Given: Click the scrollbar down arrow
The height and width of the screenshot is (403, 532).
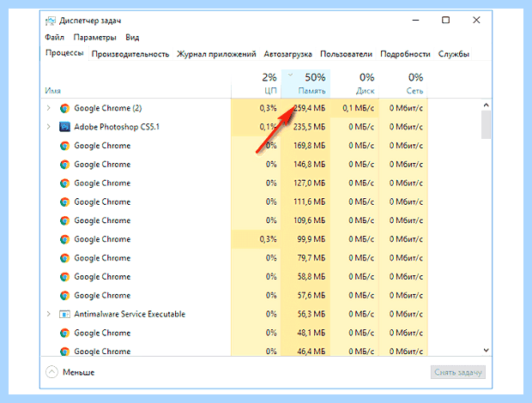Looking at the screenshot, I should click(486, 350).
